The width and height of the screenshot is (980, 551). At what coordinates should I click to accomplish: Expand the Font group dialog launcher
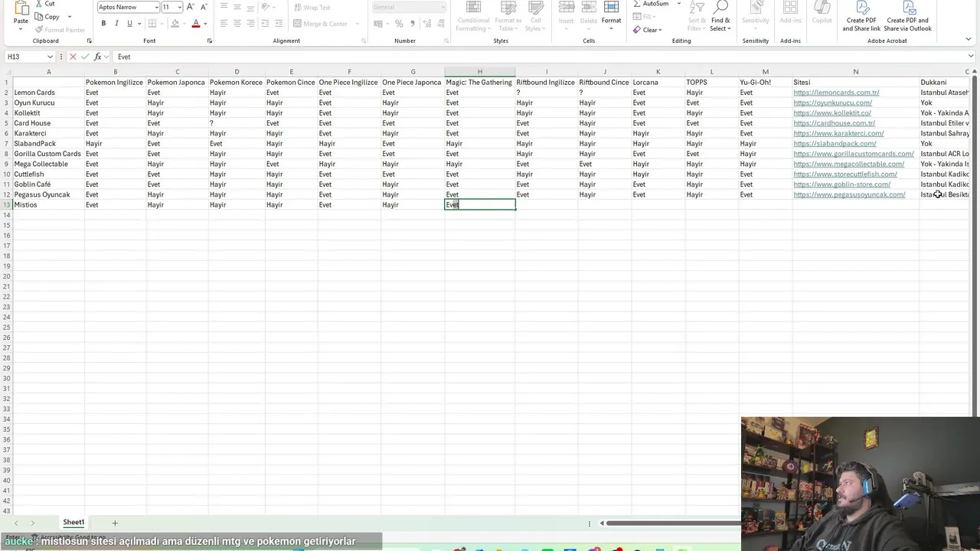pos(210,41)
